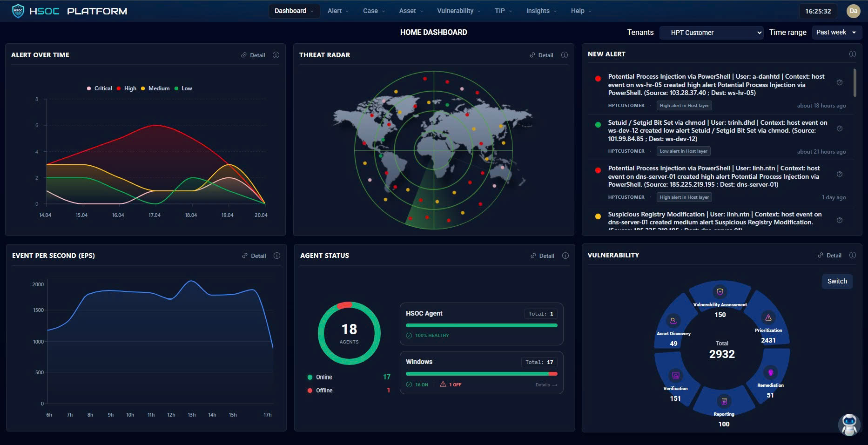
Task: Hide the Medium series in chart legend
Action: pyautogui.click(x=155, y=88)
